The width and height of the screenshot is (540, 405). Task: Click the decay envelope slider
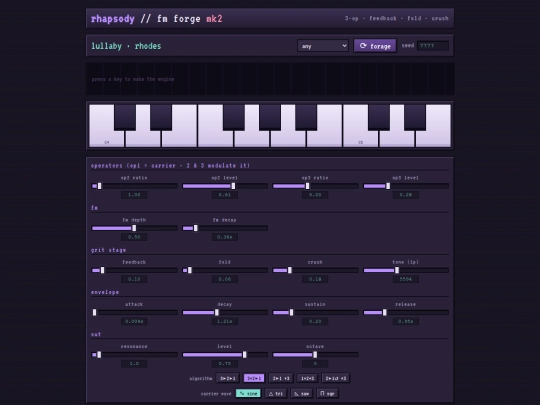pos(225,312)
